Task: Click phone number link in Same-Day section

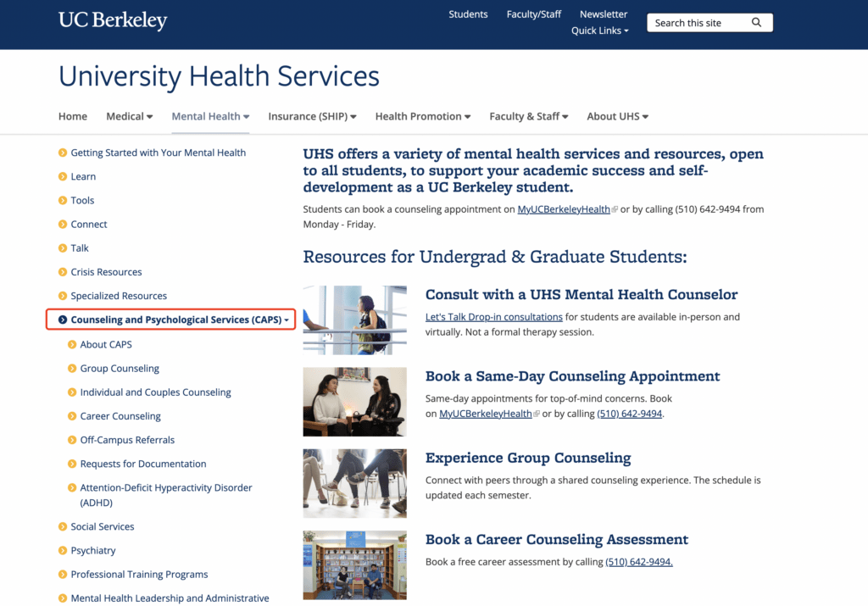Action: coord(630,414)
